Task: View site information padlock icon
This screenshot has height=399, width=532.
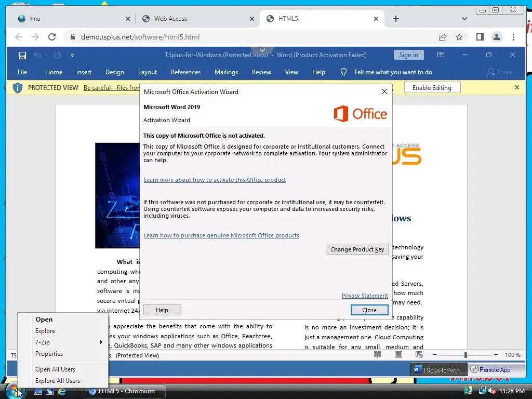Action: coord(73,37)
